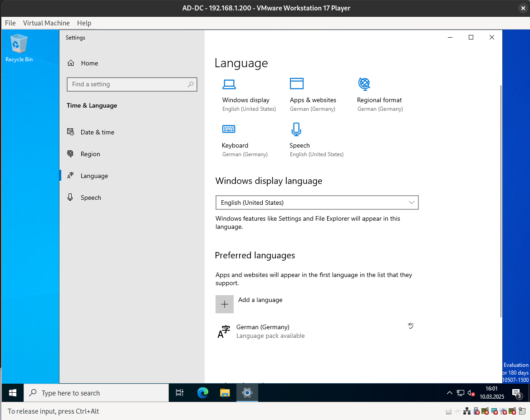This screenshot has width=530, height=420.
Task: Click the Settings page vertical scrollbar
Action: pyautogui.click(x=501, y=200)
